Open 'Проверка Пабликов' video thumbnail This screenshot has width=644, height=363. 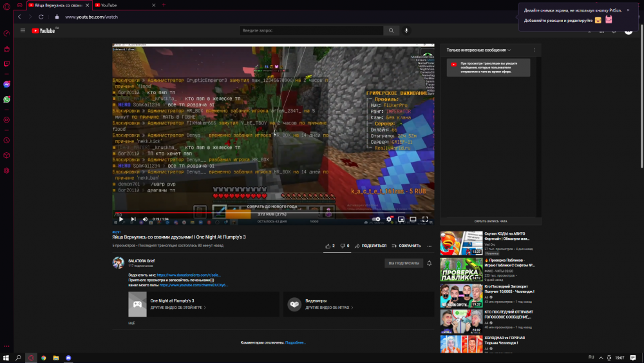[x=461, y=270]
